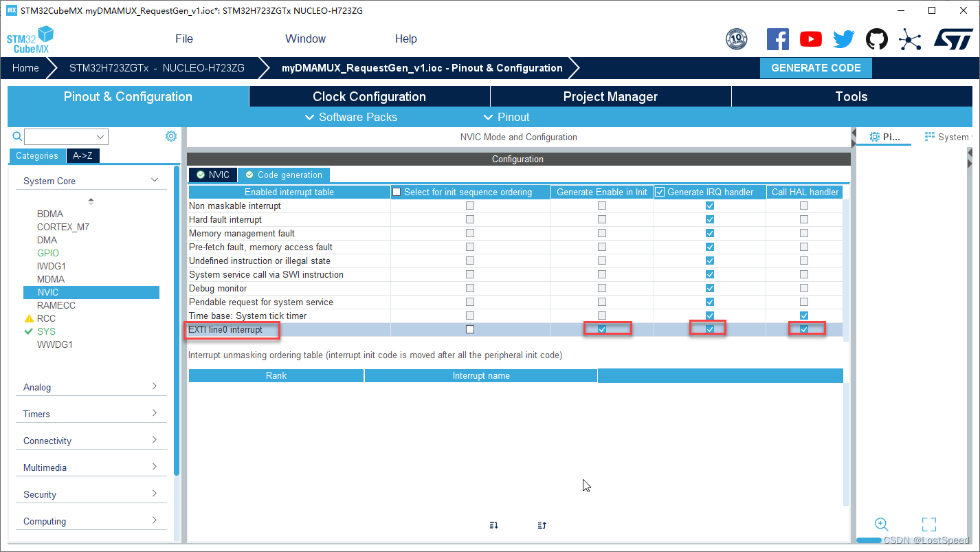Toggle EXTI line0 Call HAL handler checkbox

(804, 329)
